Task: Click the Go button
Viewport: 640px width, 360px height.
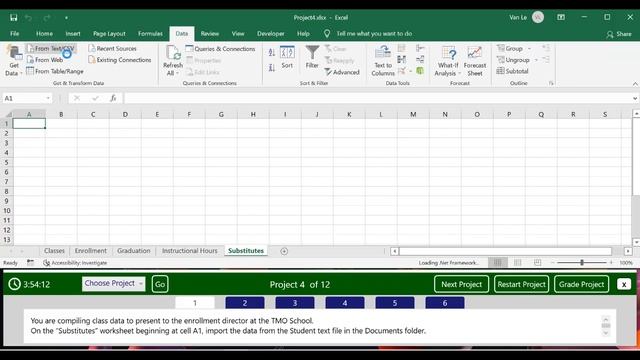Action: [160, 284]
